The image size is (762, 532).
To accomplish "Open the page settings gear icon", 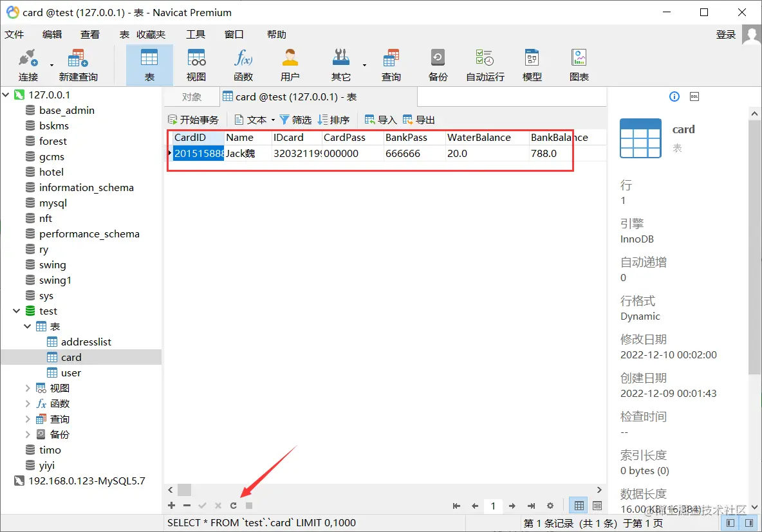I will click(x=550, y=506).
